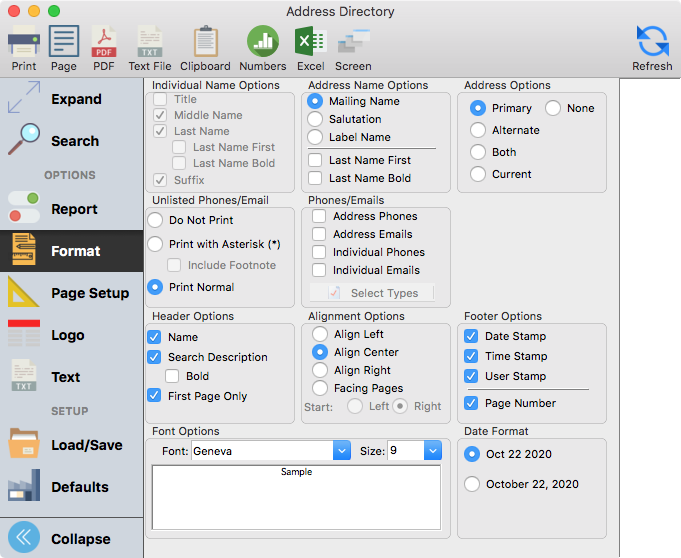
Task: Open the Page Setup section
Action: pyautogui.click(x=71, y=293)
